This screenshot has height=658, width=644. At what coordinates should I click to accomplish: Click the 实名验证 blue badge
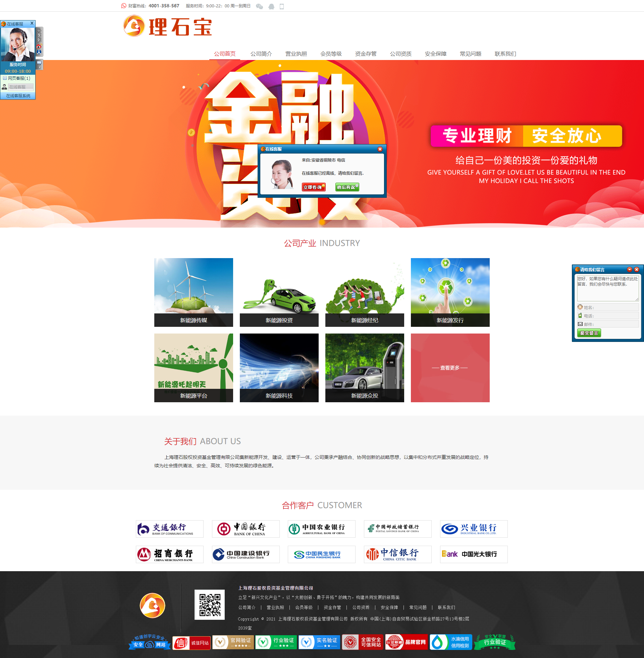pyautogui.click(x=319, y=642)
